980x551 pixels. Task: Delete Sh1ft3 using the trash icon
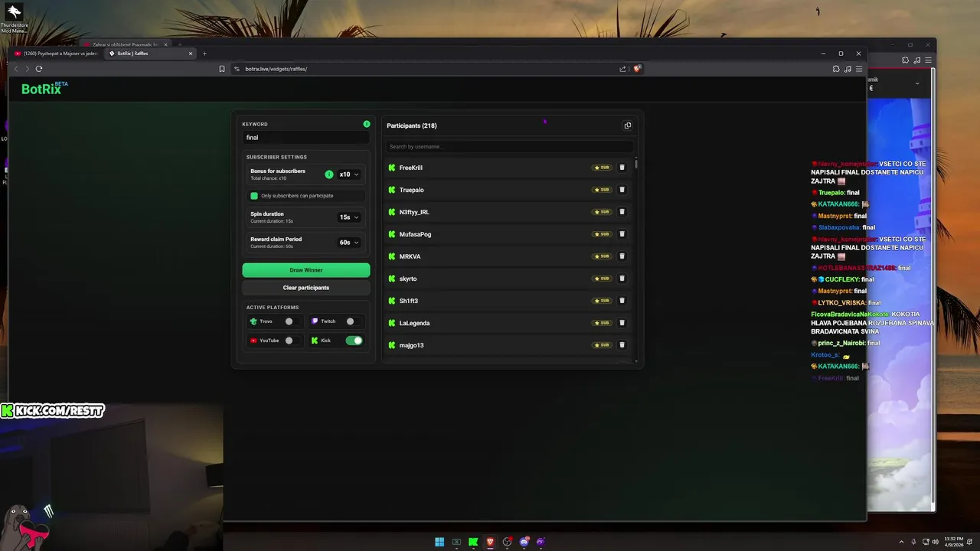click(x=622, y=301)
